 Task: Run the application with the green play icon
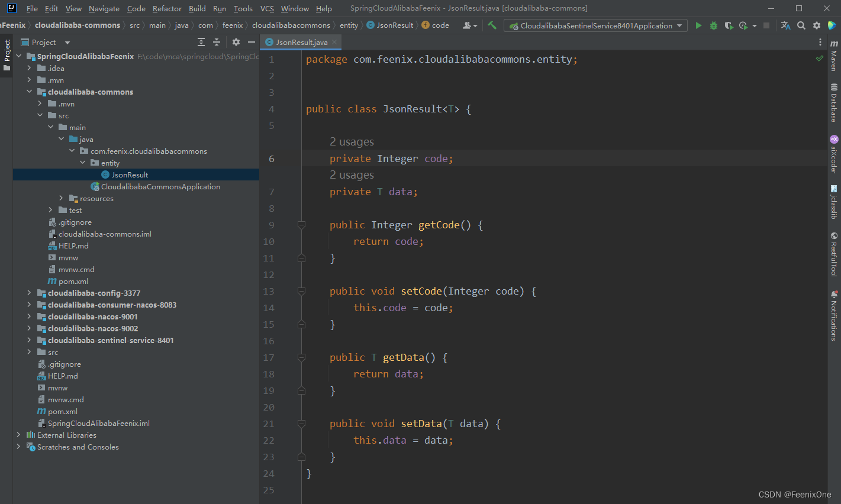(698, 25)
